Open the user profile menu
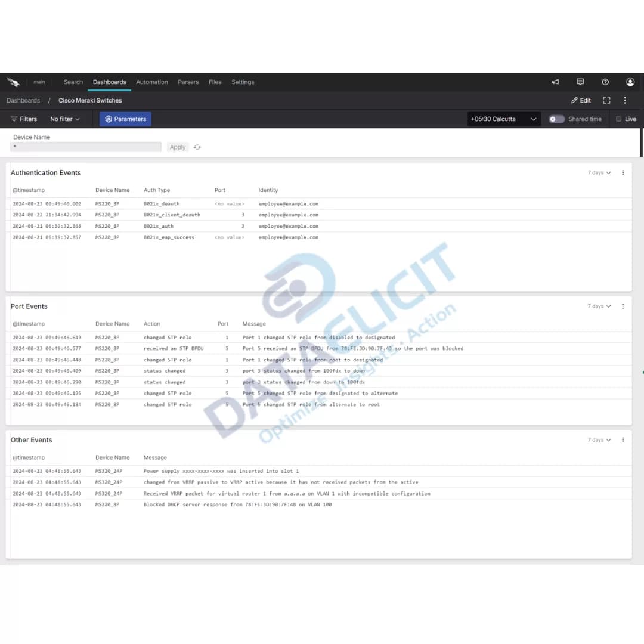 (x=630, y=82)
